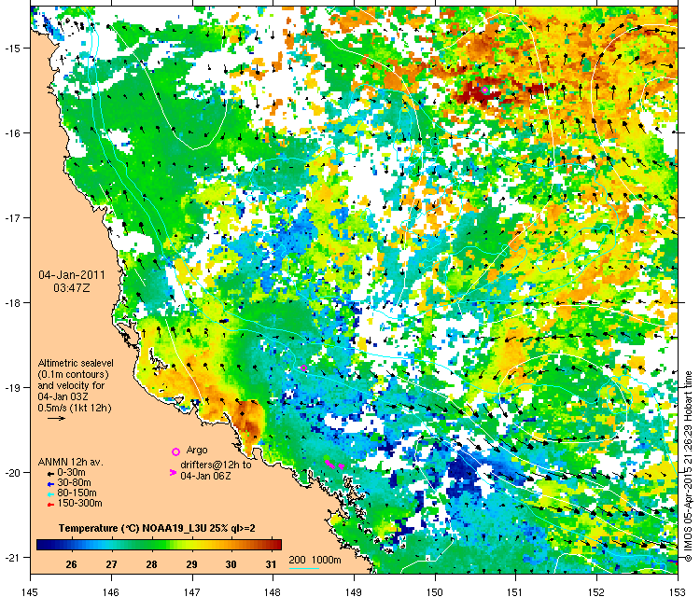Click the colorbar tick label 31

click(271, 564)
